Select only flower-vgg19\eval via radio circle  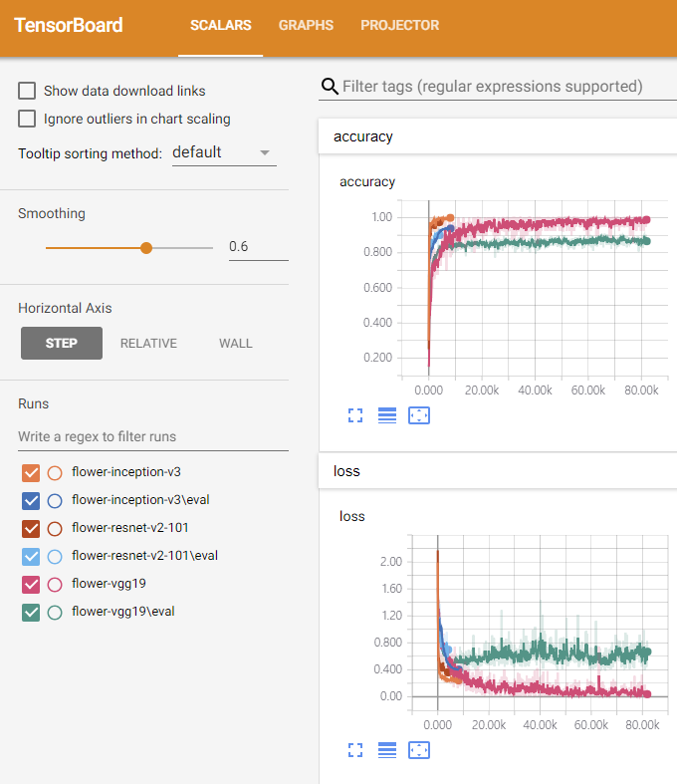pyautogui.click(x=55, y=613)
